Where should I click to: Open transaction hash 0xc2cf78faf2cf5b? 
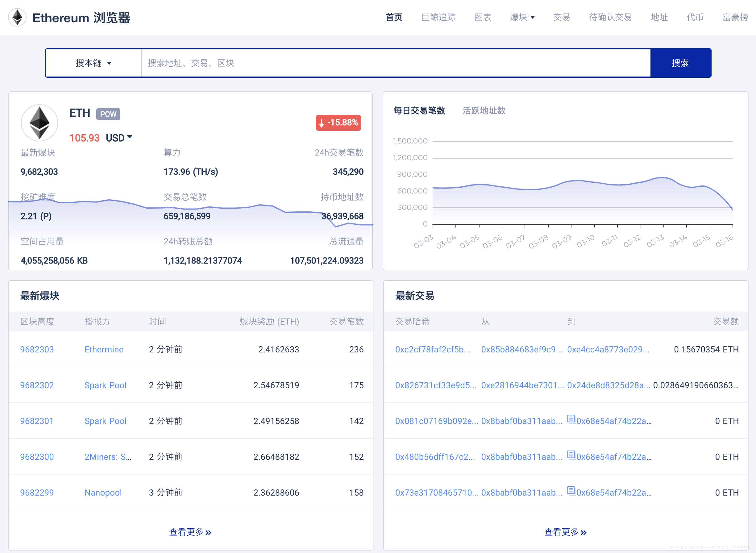click(433, 349)
